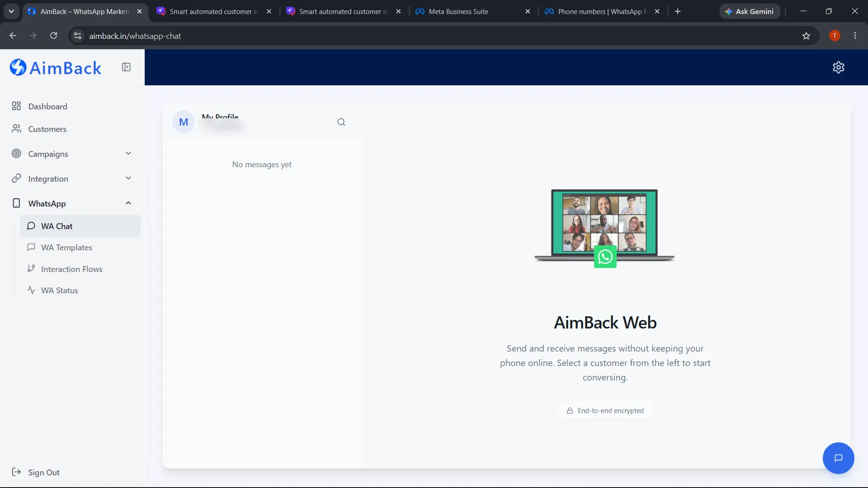Go back with the browser back arrow
Image resolution: width=868 pixels, height=488 pixels.
click(13, 36)
